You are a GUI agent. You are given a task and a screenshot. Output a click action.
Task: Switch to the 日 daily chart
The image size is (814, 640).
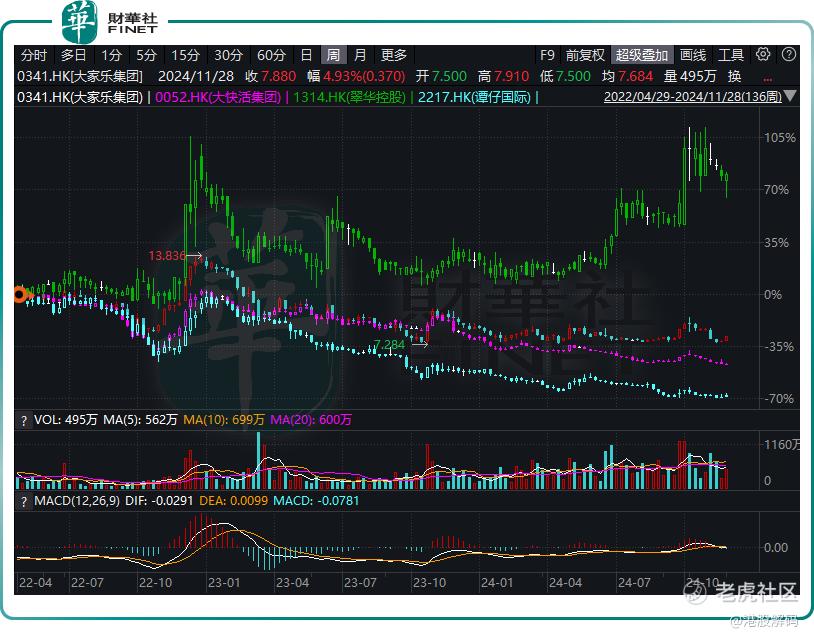[x=306, y=55]
